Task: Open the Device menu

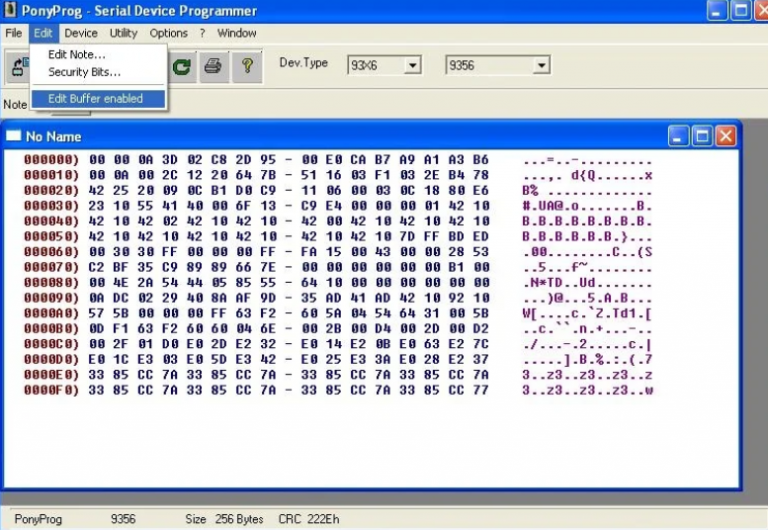Action: coord(81,33)
